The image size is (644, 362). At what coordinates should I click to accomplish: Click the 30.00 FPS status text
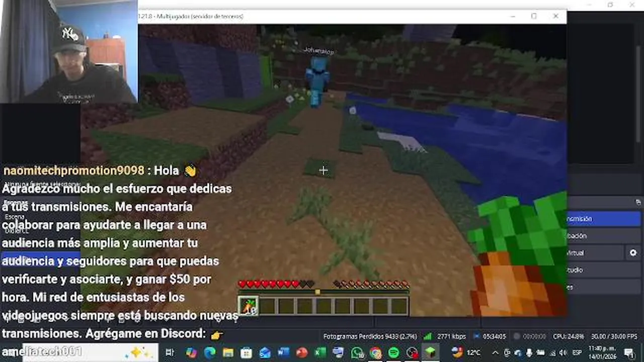[x=614, y=336]
